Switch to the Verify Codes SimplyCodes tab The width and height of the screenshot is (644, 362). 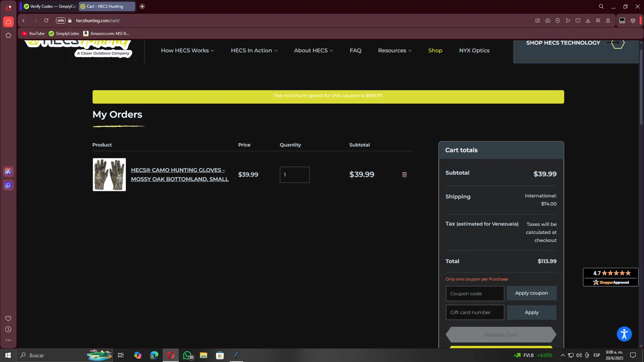coord(50,6)
